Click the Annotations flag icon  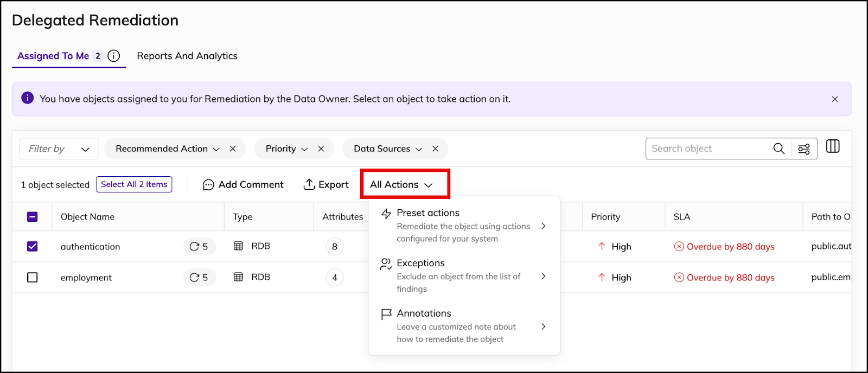386,314
